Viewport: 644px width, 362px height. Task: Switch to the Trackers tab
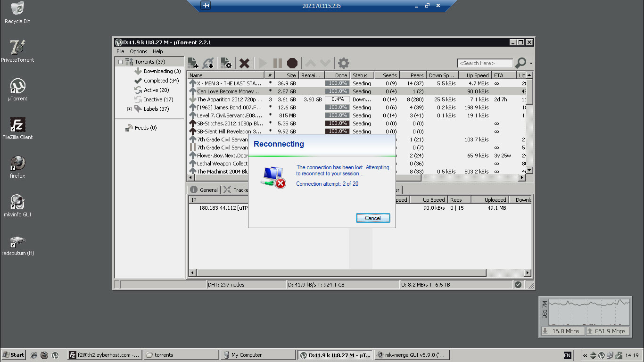tap(236, 190)
